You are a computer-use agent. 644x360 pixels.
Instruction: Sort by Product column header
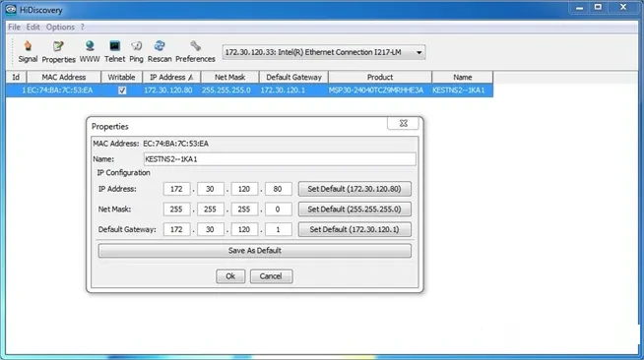coord(380,77)
